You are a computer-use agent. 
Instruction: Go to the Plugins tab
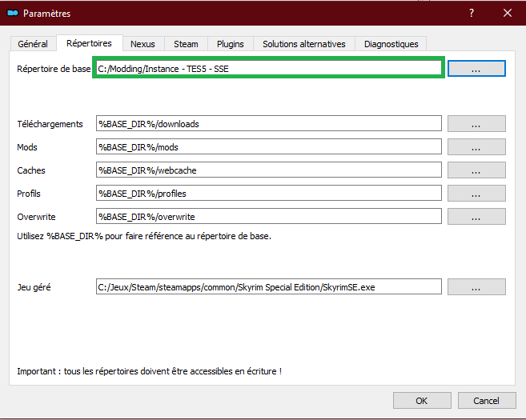(231, 44)
